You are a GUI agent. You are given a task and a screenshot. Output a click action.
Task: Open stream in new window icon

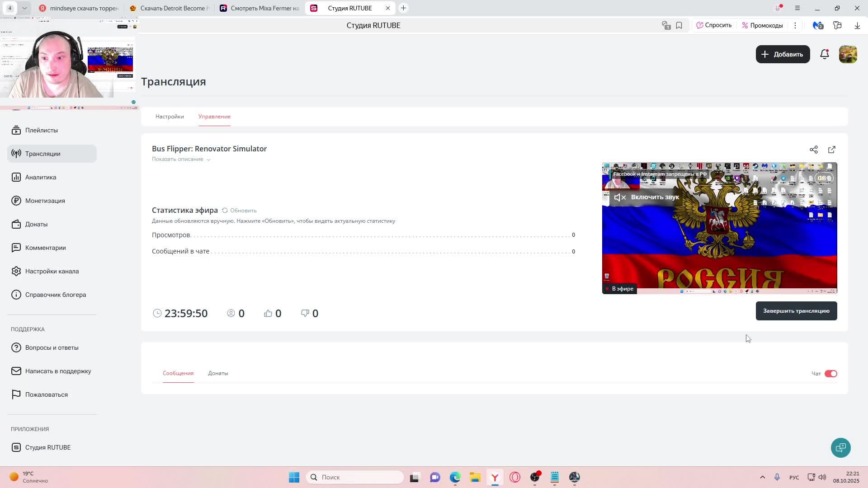pos(832,150)
